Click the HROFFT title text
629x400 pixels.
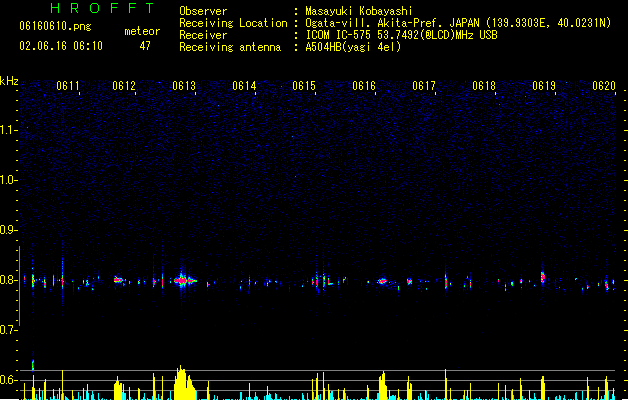point(103,8)
